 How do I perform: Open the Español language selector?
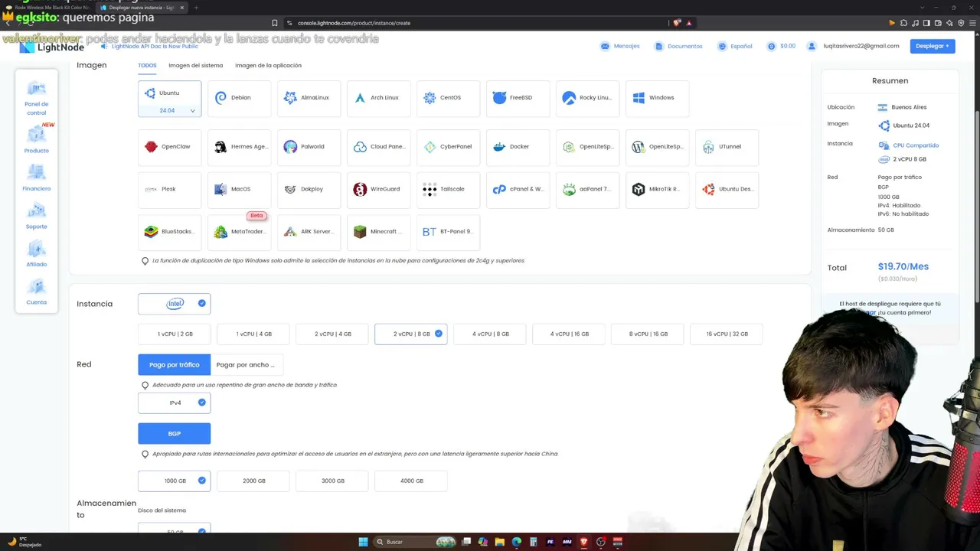(x=735, y=46)
